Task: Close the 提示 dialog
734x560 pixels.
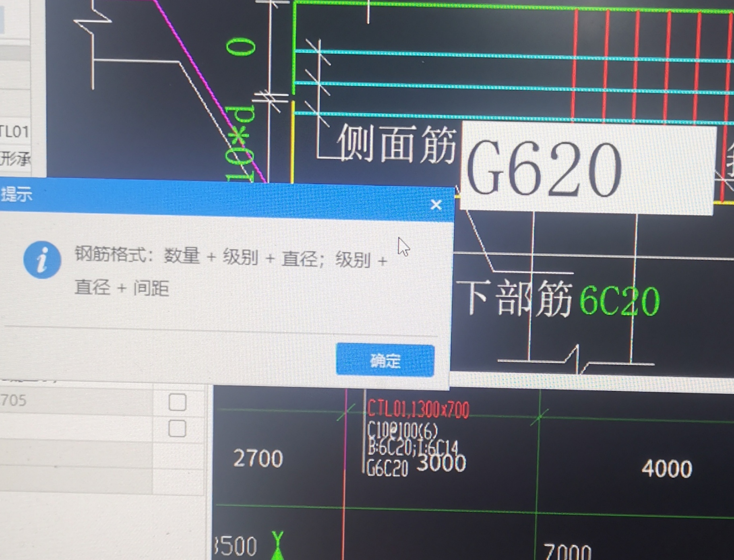Action: pyautogui.click(x=436, y=205)
